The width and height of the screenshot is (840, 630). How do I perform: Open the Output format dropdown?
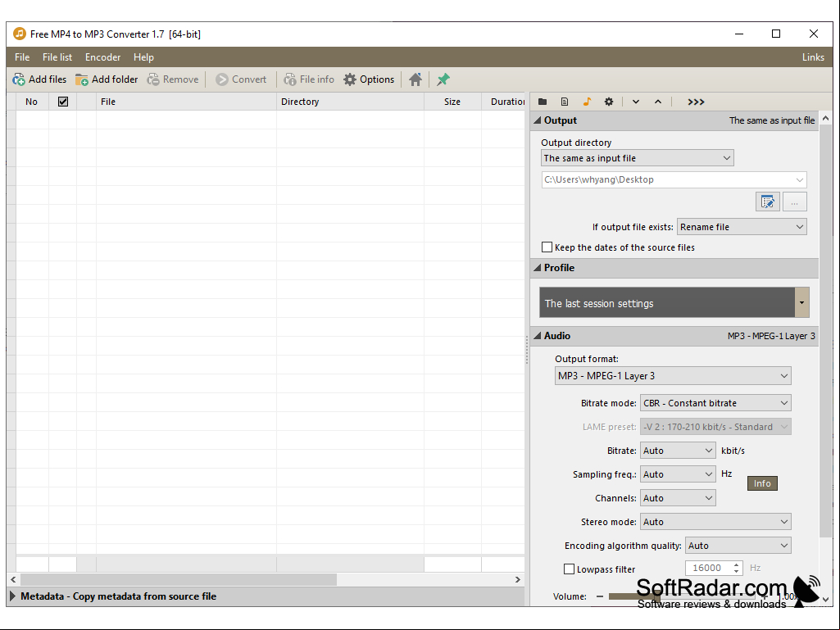tap(673, 375)
